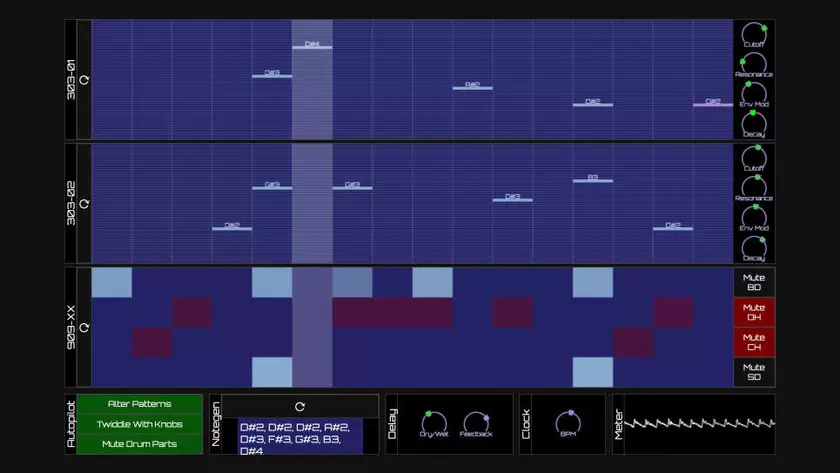This screenshot has height=473, width=840.
Task: Mute the SD drum part
Action: click(753, 372)
